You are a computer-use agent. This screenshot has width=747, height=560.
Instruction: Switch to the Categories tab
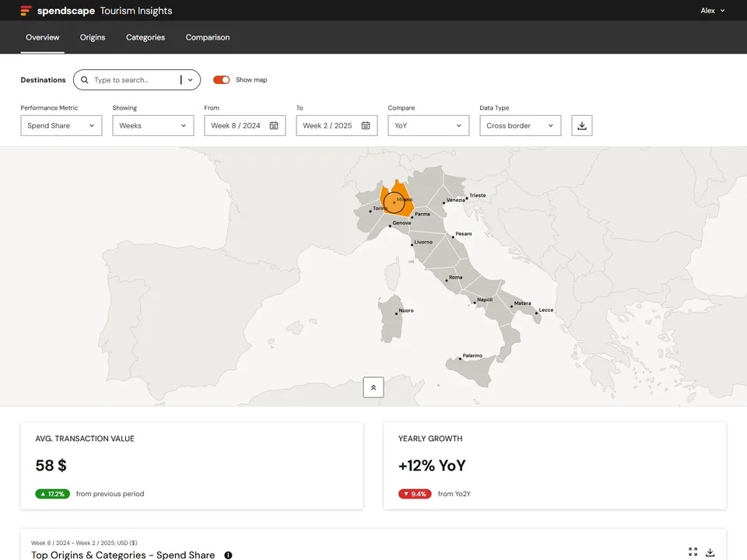point(146,37)
